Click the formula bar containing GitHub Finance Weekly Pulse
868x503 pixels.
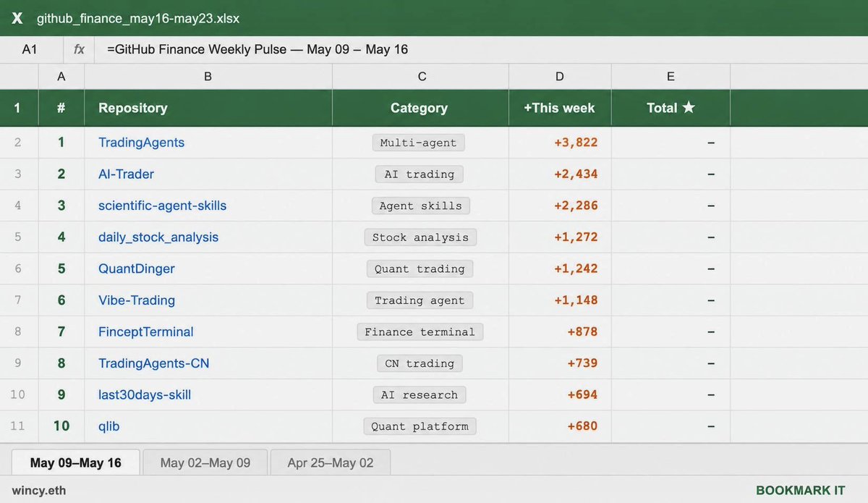coord(481,49)
